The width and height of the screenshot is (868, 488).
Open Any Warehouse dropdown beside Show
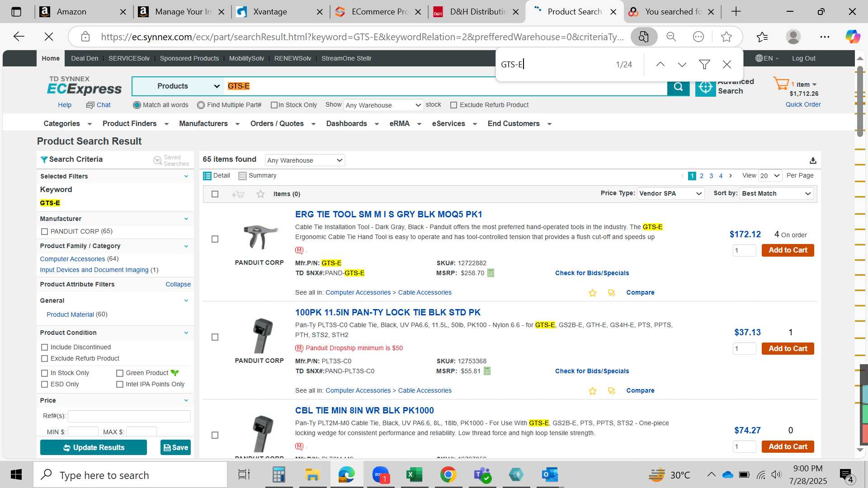383,105
